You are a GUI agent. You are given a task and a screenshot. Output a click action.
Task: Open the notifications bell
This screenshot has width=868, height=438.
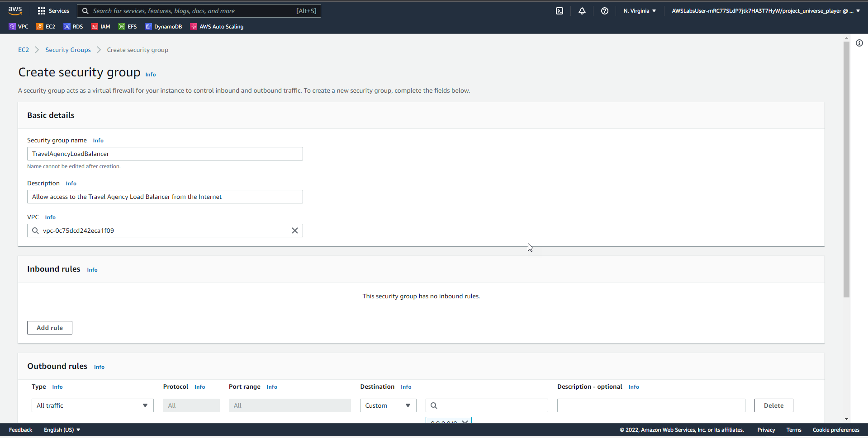[x=582, y=11]
